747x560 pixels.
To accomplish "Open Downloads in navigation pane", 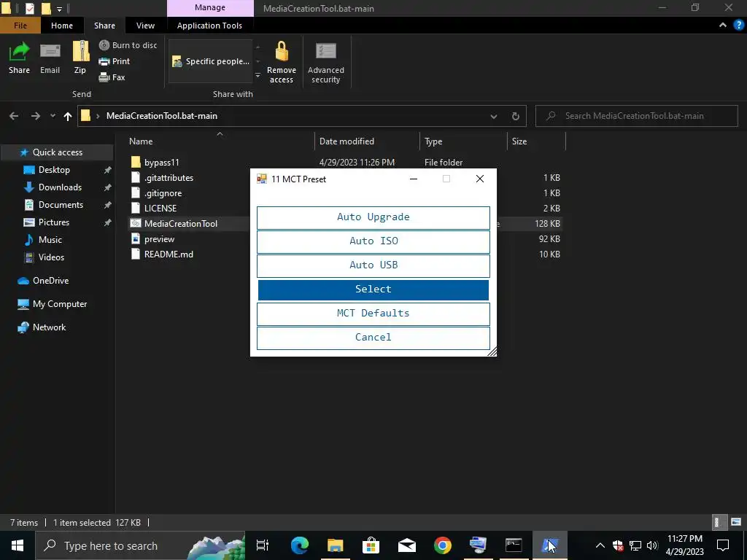I will (x=60, y=187).
